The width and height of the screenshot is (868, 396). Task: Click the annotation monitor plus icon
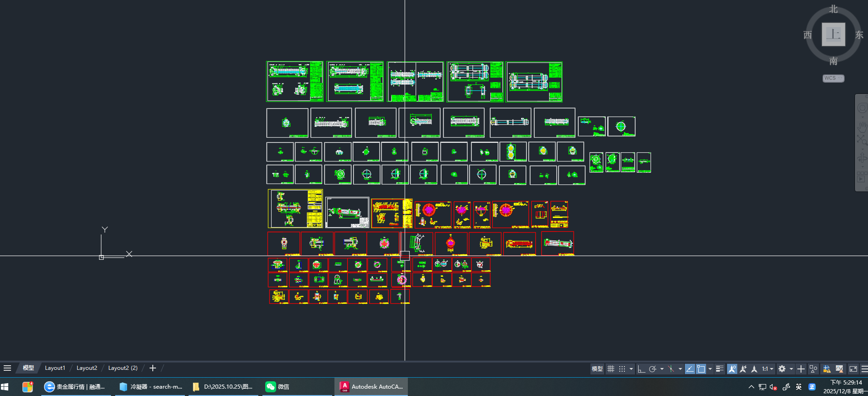click(x=801, y=369)
